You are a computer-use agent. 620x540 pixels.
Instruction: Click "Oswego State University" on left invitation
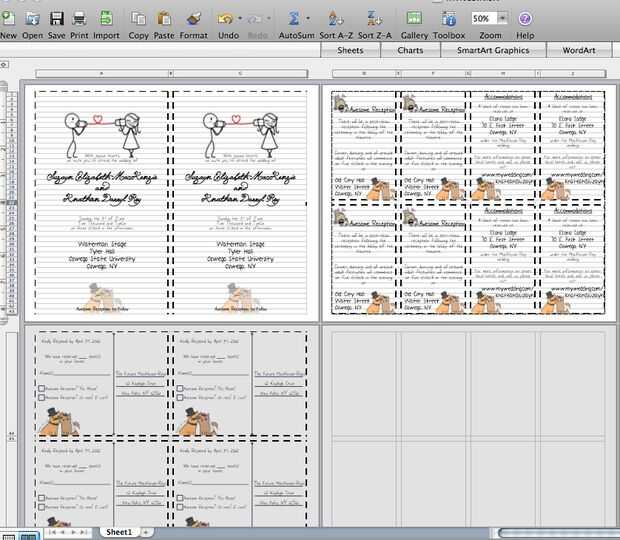102,259
